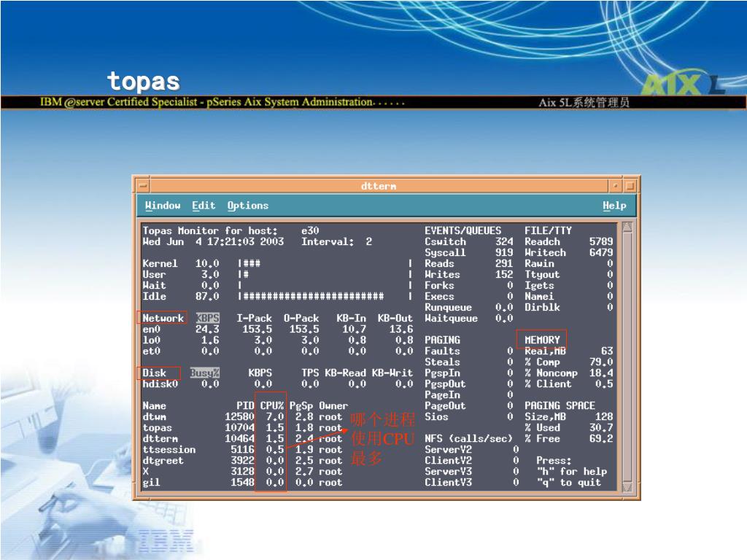
Task: Click the PgSp column header
Action: [301, 405]
